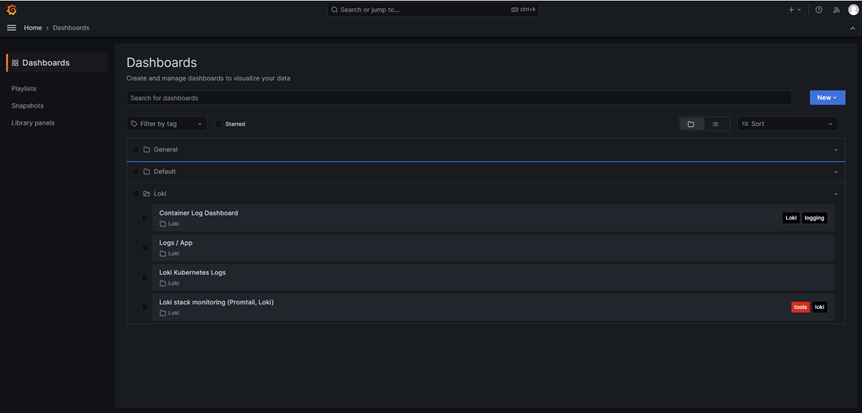
Task: Open the news feed RSS icon
Action: click(837, 9)
